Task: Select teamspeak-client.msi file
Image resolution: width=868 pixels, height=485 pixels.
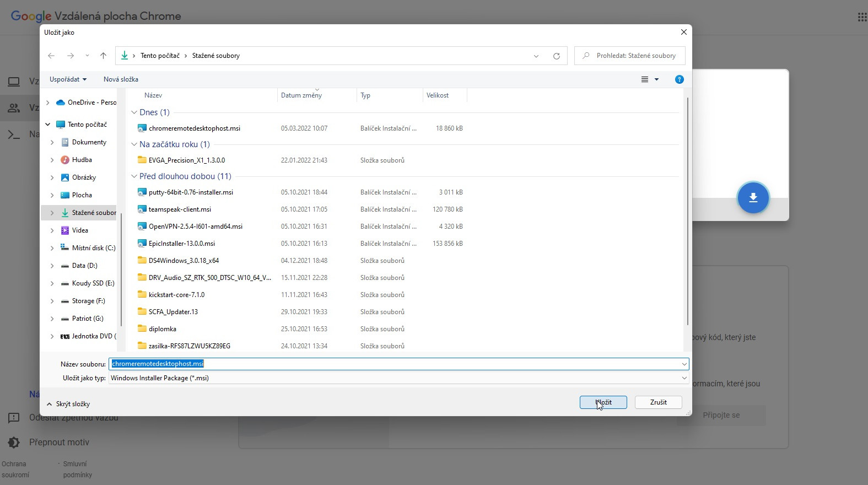Action: (180, 209)
